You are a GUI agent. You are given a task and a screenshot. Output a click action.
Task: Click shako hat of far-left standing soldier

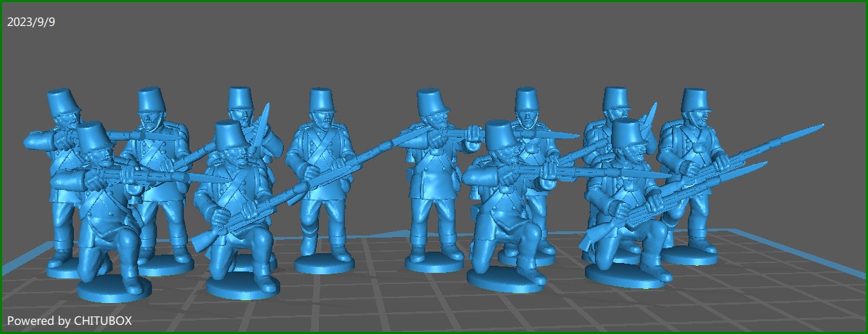(x=62, y=102)
